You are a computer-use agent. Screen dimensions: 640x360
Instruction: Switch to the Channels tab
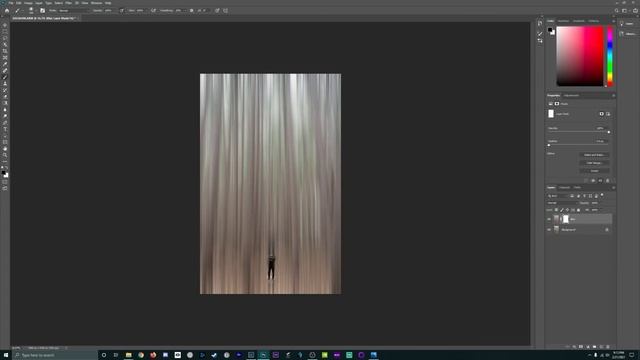(x=564, y=187)
